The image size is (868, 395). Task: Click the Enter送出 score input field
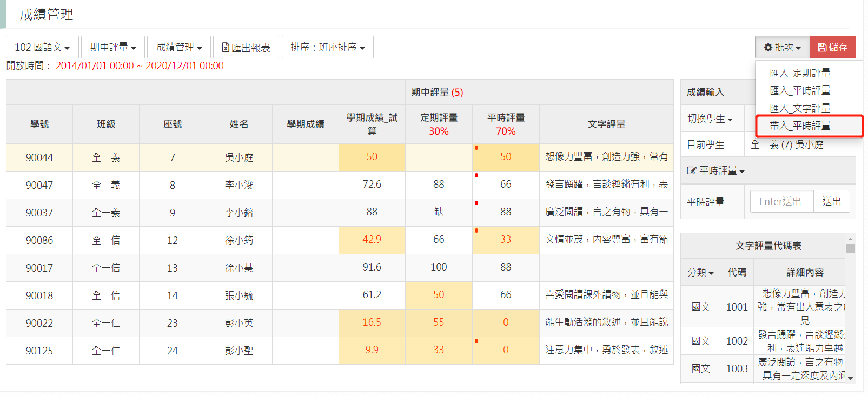pyautogui.click(x=781, y=201)
